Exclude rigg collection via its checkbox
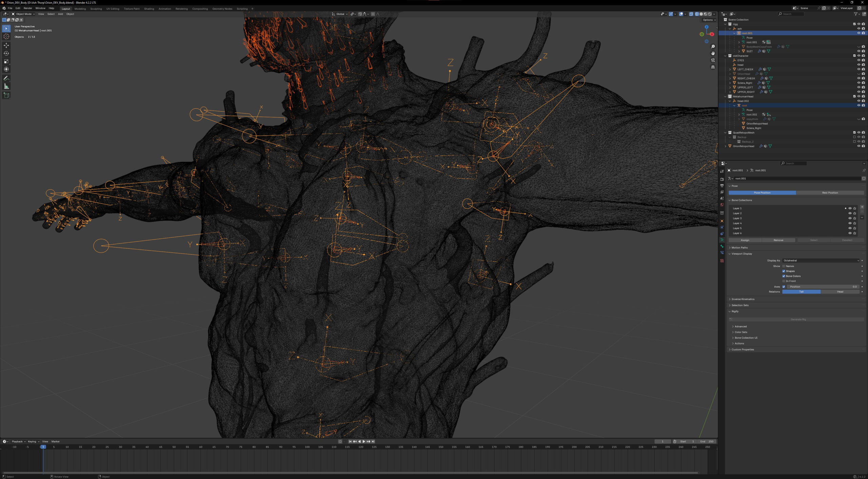 (x=854, y=24)
